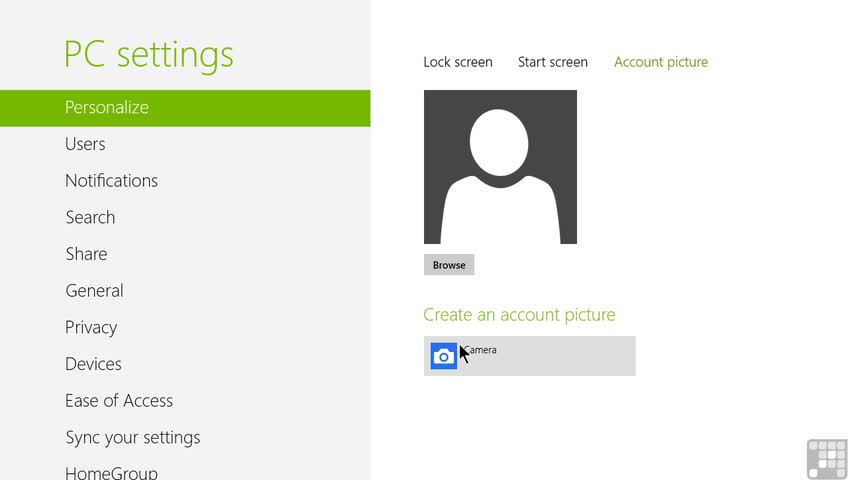Screen dimensions: 848x480
Task: Select Personalize in the settings list
Action: point(185,108)
